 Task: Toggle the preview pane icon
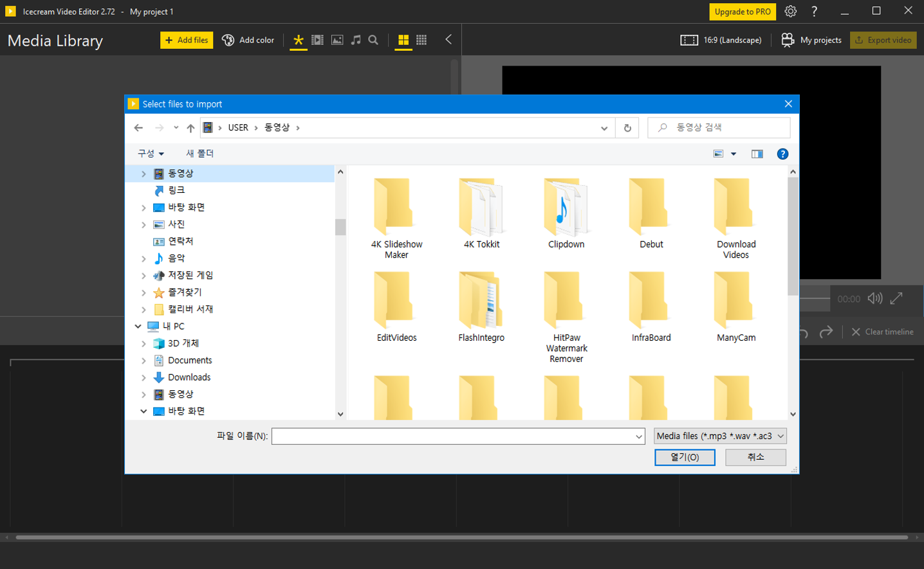tap(757, 154)
